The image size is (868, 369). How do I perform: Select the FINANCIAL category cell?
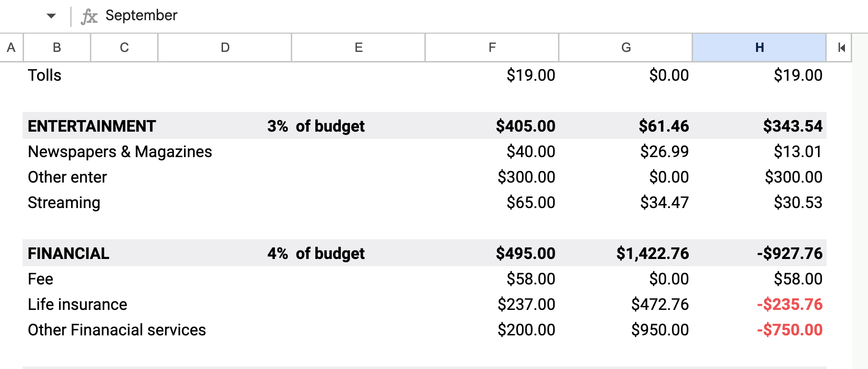68,253
